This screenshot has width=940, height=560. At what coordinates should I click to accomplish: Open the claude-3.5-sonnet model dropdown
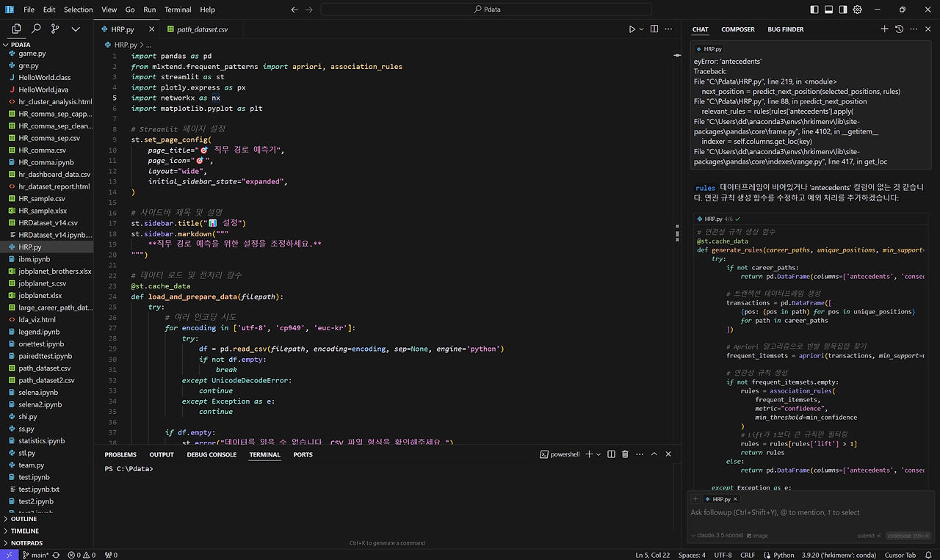pyautogui.click(x=719, y=536)
